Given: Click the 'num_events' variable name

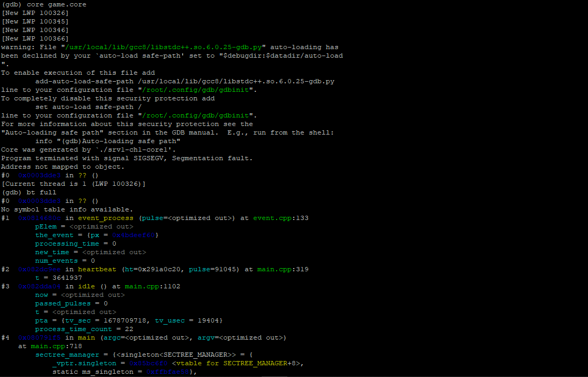Looking at the screenshot, I should [x=57, y=261].
